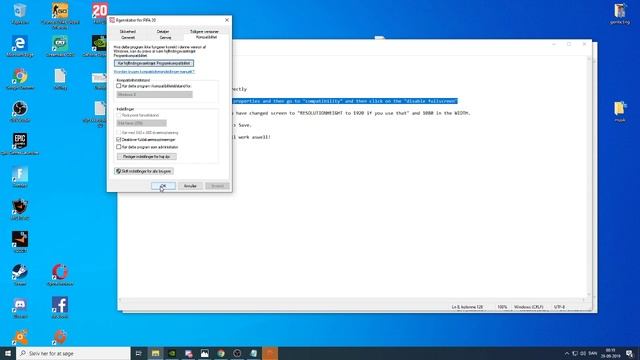640x360 pixels.
Task: Launch the Avast antivirus desktop shortcut
Action: 20,337
